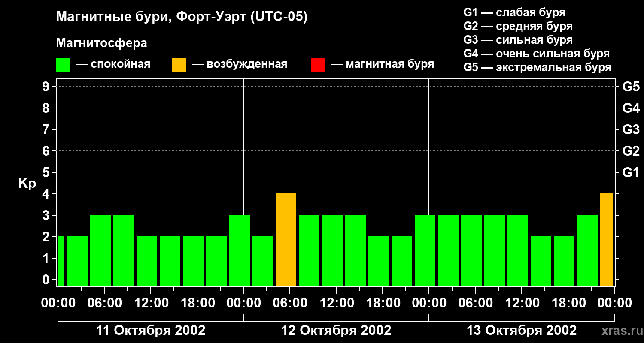Click the Kp axis value 9
Viewport: 644px width, 343px height.
coord(47,87)
